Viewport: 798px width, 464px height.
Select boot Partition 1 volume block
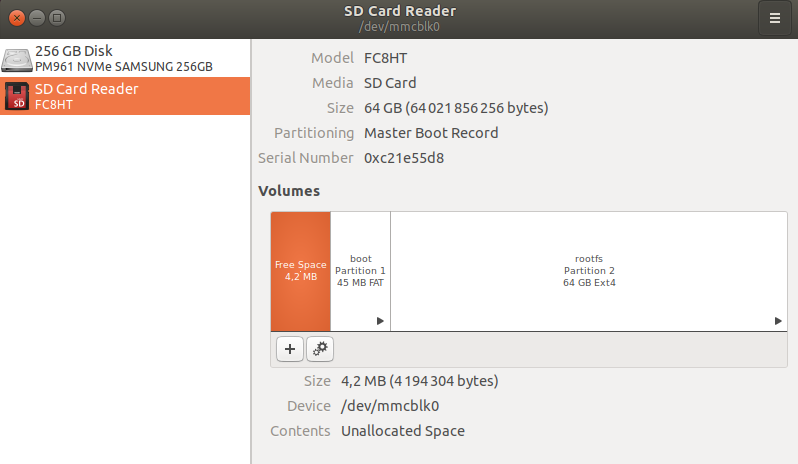(x=360, y=271)
